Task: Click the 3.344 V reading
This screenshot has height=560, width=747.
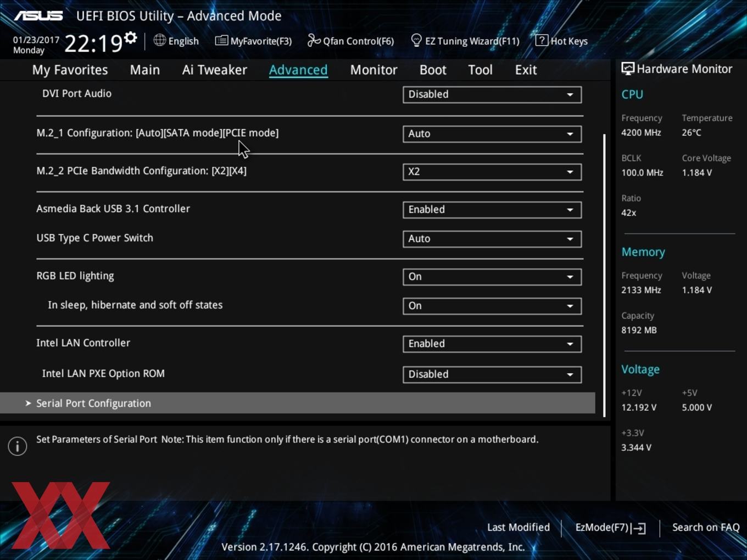Action: click(636, 447)
